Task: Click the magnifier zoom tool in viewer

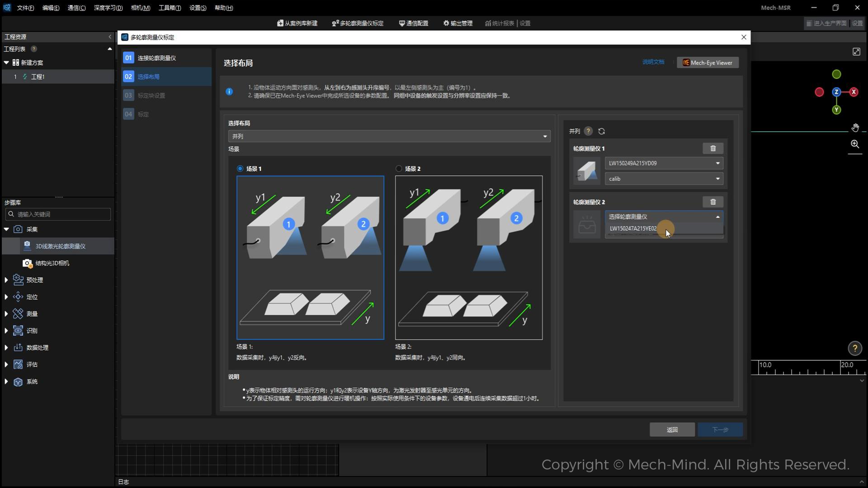Action: 855,144
